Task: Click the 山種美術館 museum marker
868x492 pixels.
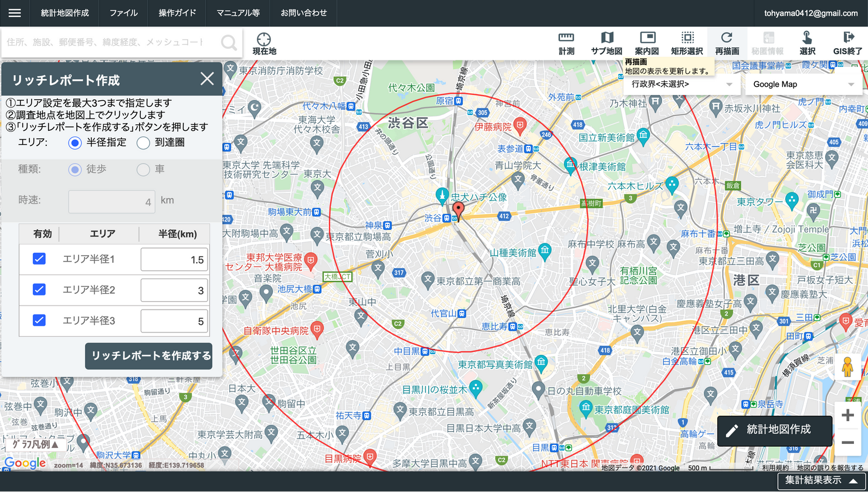Action: [x=545, y=251]
